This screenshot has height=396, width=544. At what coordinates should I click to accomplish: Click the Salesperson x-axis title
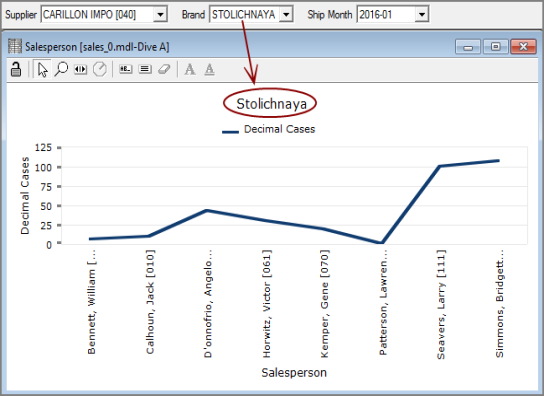click(294, 372)
